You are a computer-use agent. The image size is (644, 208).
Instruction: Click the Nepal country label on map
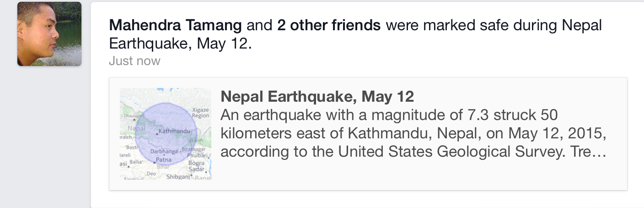136,129
